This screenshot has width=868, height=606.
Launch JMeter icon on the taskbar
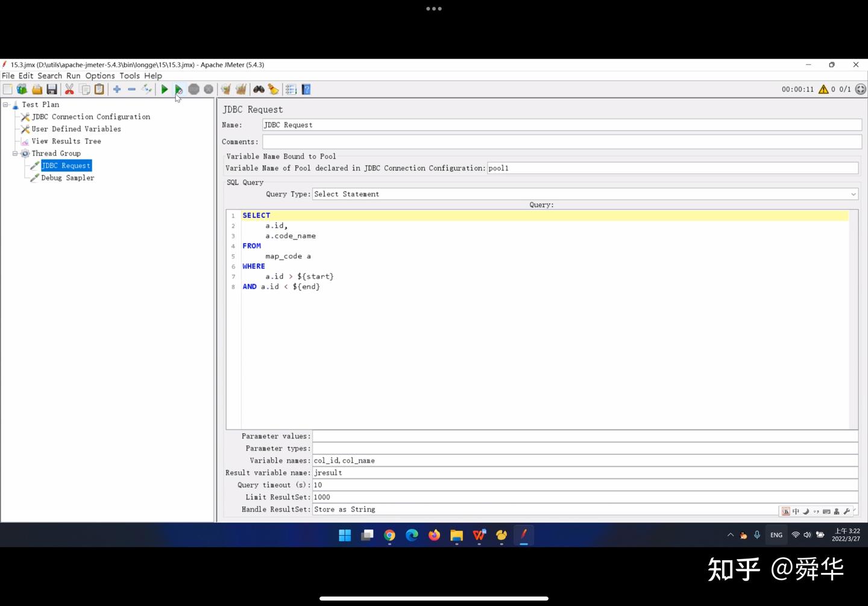tap(523, 535)
